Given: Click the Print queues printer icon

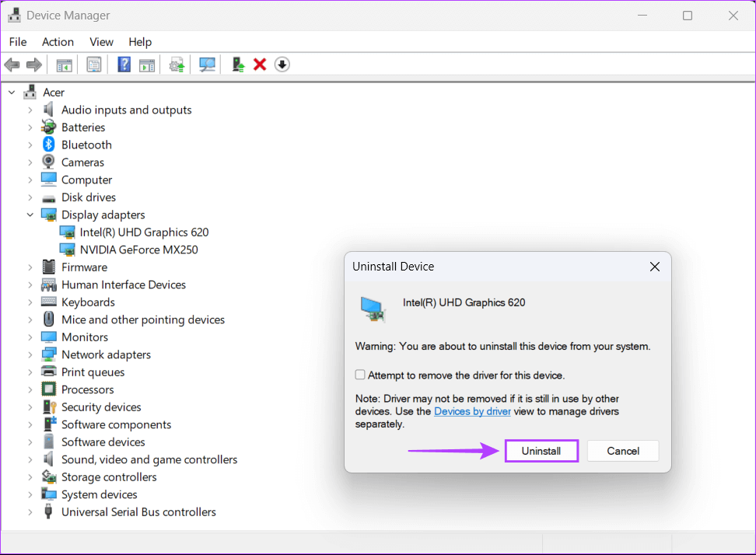Looking at the screenshot, I should [49, 372].
